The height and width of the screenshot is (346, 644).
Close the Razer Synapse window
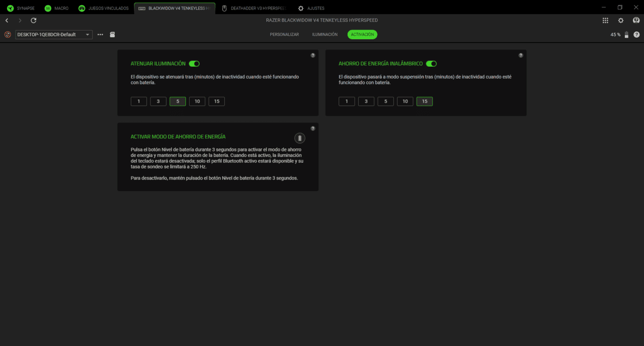(636, 8)
